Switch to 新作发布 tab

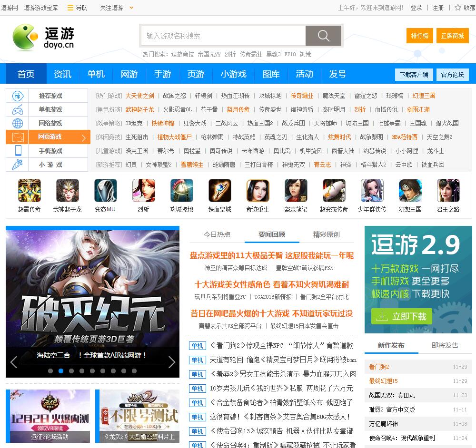(391, 345)
